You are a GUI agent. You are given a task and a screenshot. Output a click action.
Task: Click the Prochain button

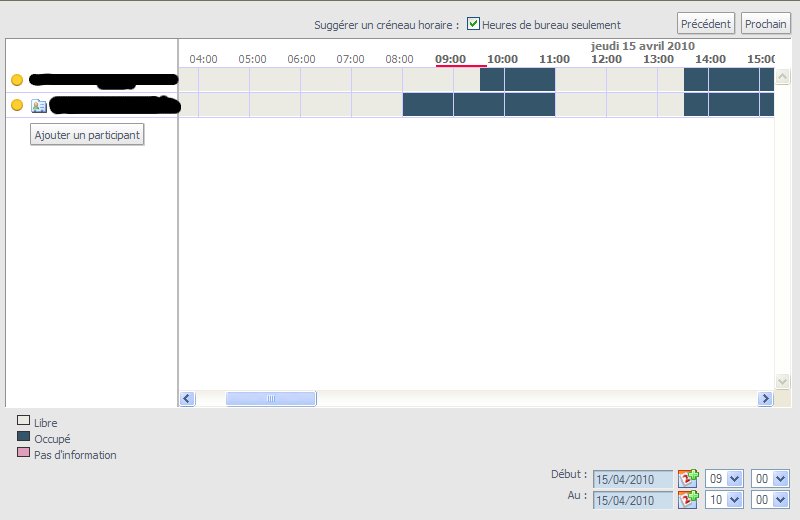(765, 24)
